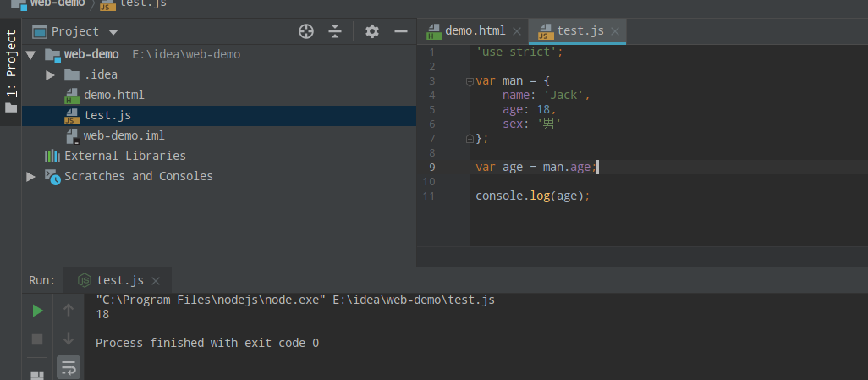Select the .idea folder in project tree
Screen dimensions: 868x380
click(x=100, y=74)
